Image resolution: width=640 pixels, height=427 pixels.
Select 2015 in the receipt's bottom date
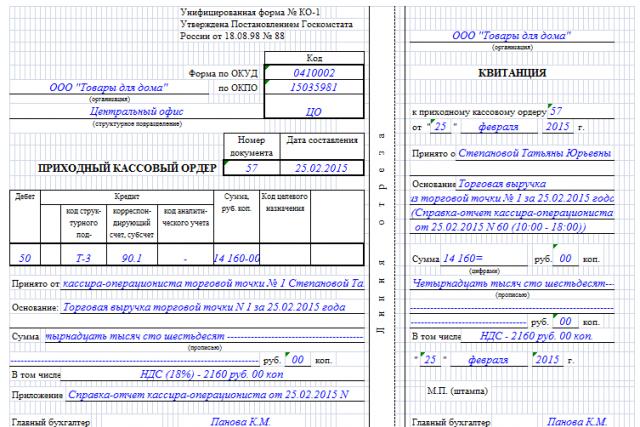click(548, 360)
